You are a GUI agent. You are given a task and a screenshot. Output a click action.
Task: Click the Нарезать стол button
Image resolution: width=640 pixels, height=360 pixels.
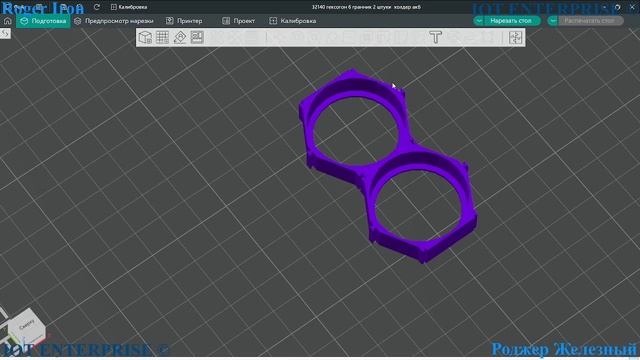[511, 20]
